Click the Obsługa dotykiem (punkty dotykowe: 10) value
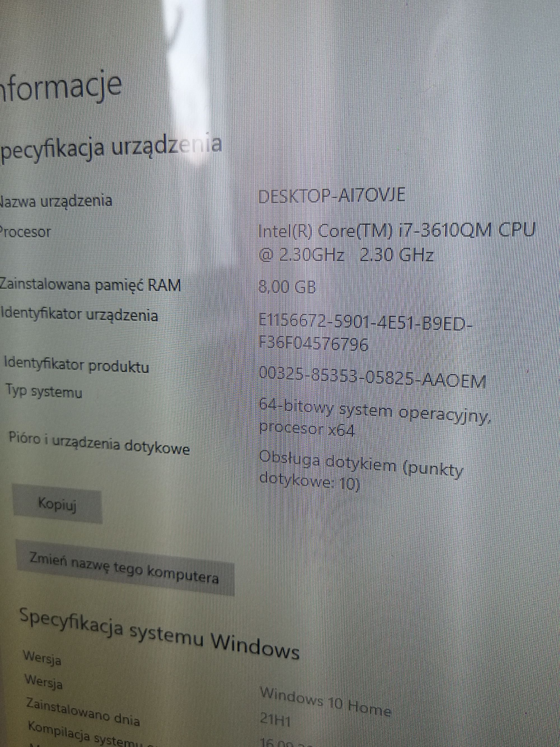Screen dimensions: 560x747 click(x=361, y=470)
